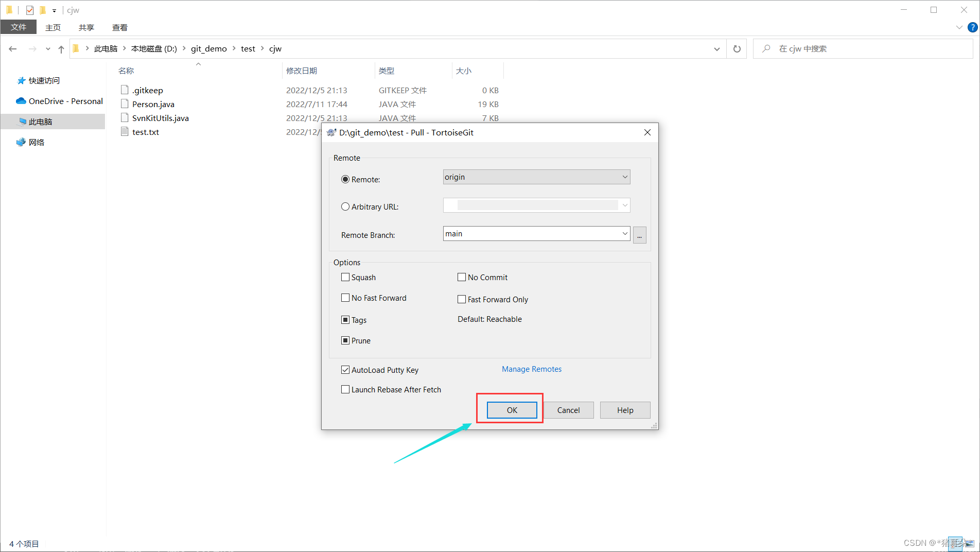Enable the Squash checkbox
980x552 pixels.
point(345,277)
